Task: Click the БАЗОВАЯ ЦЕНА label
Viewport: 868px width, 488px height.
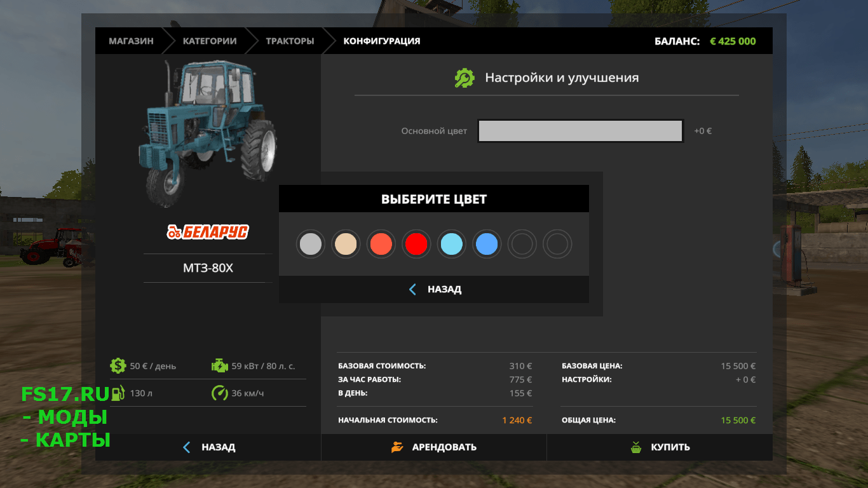Action: click(592, 366)
